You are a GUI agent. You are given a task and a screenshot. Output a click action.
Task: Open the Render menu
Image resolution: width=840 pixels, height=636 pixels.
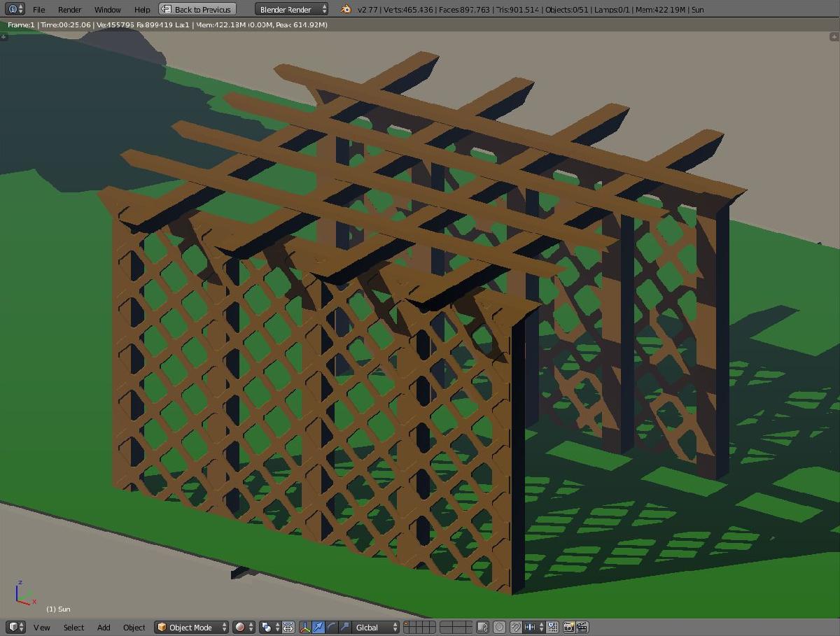69,10
